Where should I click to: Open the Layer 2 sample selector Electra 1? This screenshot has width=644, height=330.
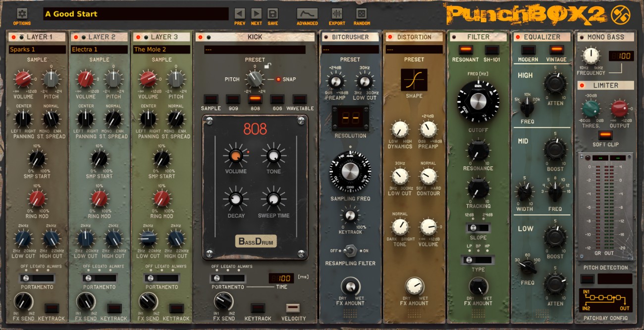(x=99, y=49)
